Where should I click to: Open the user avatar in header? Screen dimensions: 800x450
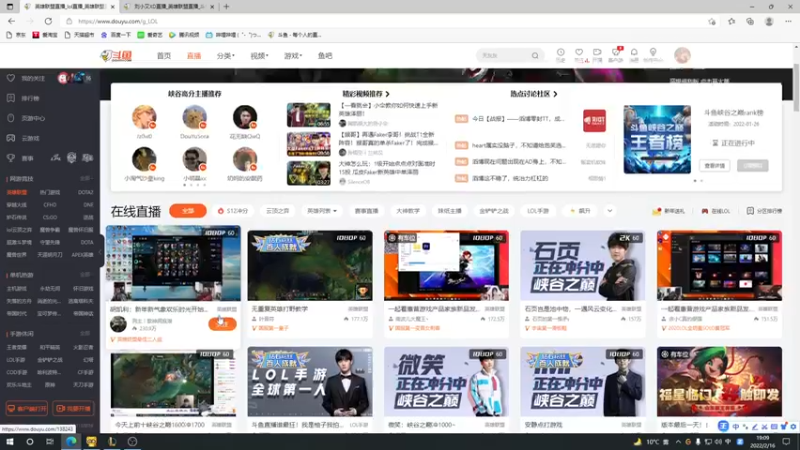682,55
